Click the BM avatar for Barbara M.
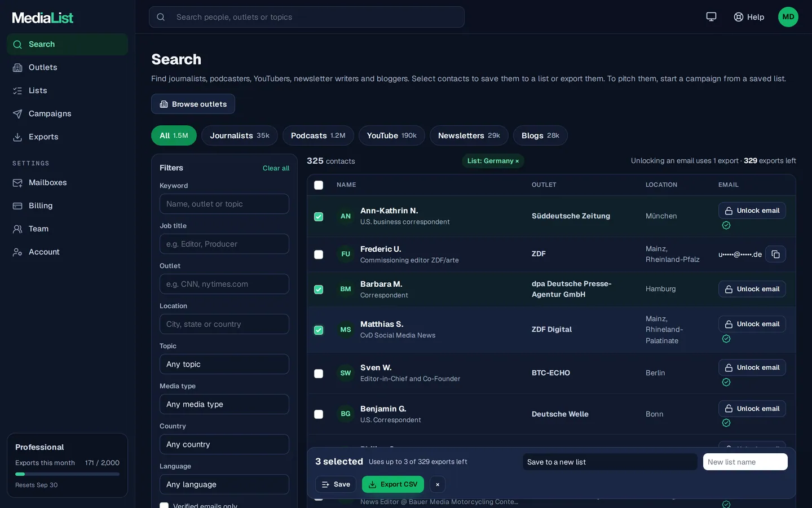 [346, 289]
